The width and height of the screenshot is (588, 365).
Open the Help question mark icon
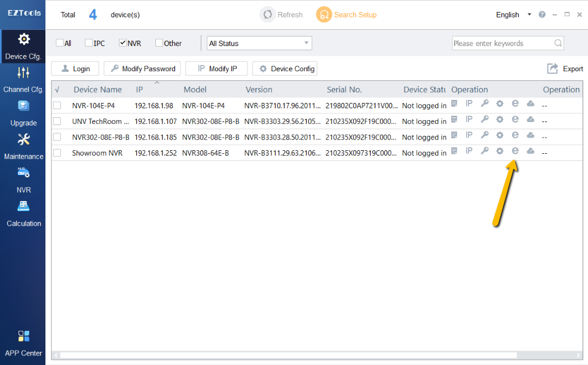542,14
